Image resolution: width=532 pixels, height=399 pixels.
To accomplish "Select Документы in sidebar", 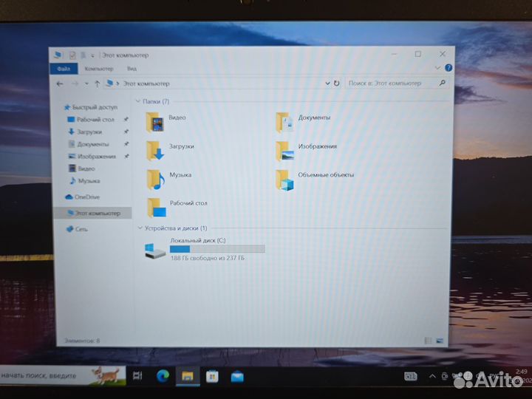I will point(89,144).
